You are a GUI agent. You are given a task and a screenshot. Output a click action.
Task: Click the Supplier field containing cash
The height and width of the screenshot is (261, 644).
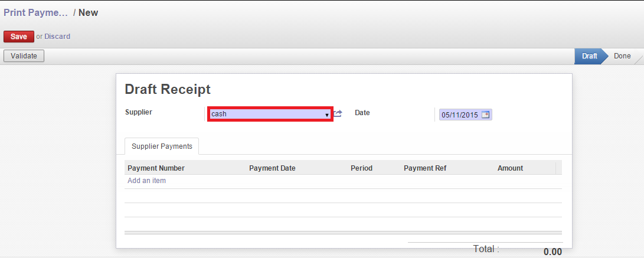266,114
